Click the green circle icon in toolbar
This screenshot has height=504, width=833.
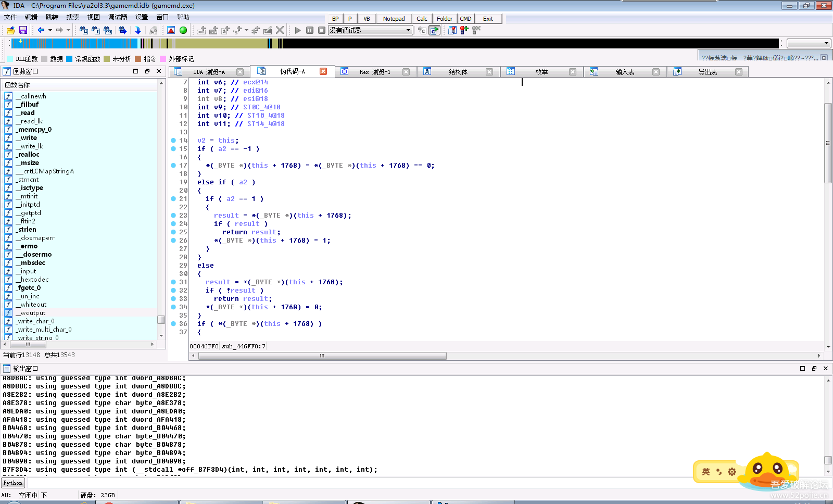pyautogui.click(x=183, y=30)
